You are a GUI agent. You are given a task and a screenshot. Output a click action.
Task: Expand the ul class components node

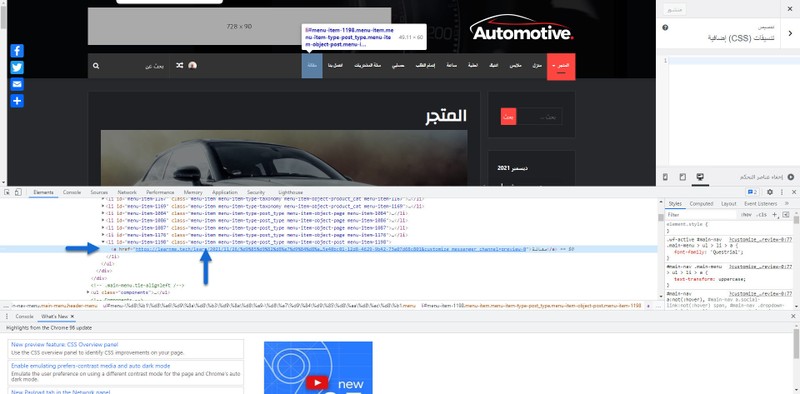pyautogui.click(x=88, y=293)
